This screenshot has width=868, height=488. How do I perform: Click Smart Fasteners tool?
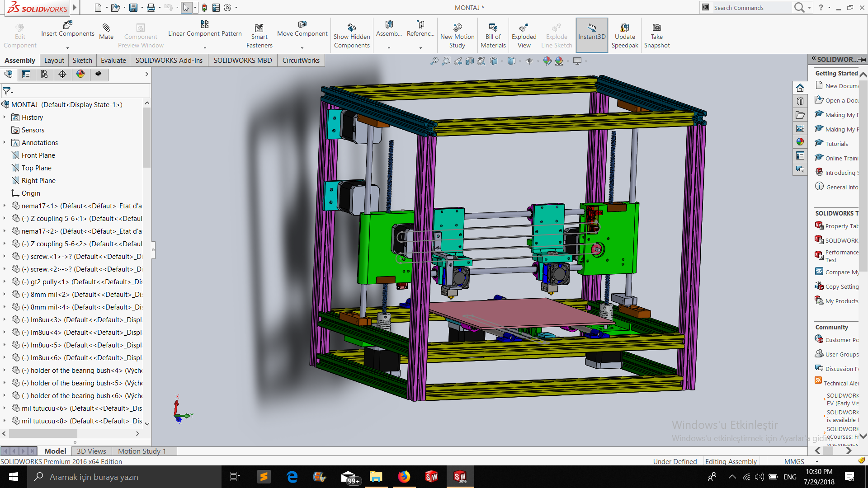pyautogui.click(x=259, y=36)
